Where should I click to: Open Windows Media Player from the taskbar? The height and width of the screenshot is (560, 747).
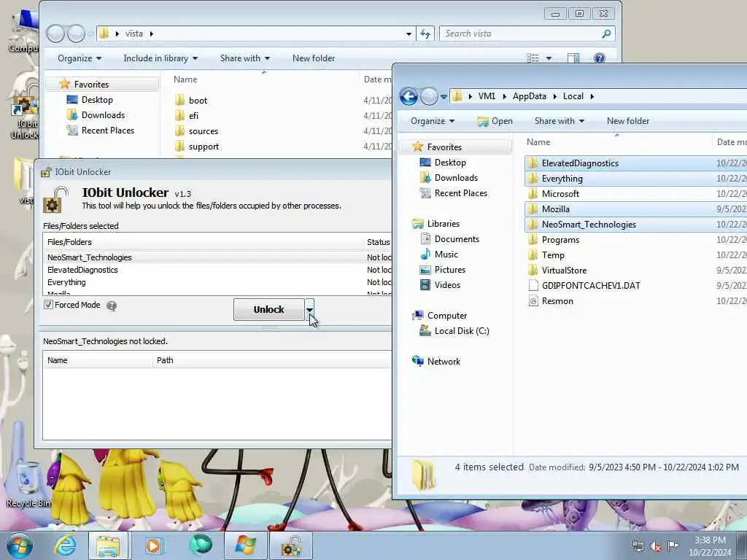[x=154, y=545]
